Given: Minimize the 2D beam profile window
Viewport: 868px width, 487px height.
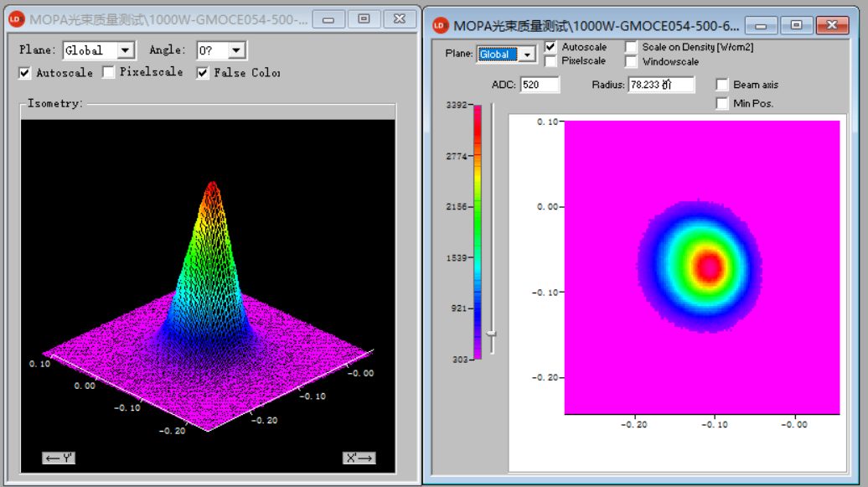Looking at the screenshot, I should [x=761, y=26].
